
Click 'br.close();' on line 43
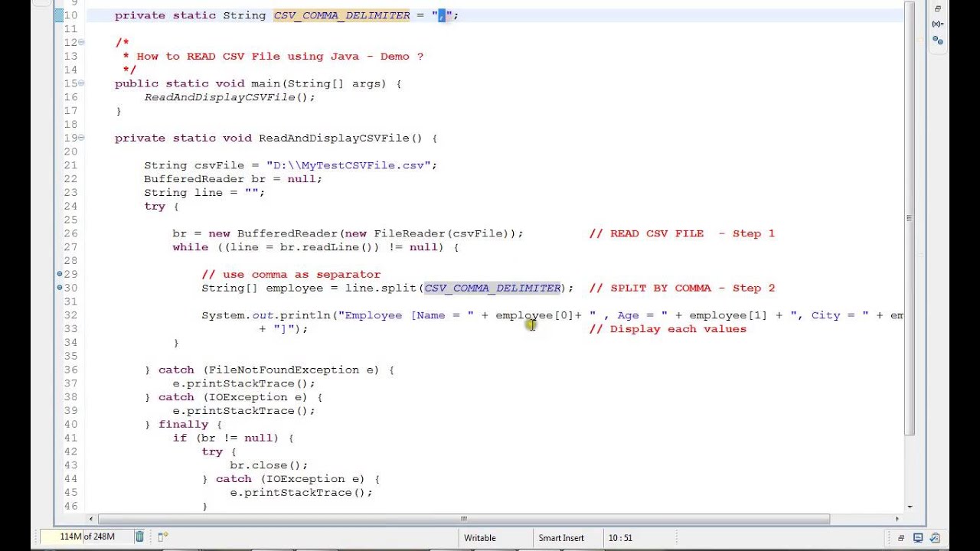point(269,465)
